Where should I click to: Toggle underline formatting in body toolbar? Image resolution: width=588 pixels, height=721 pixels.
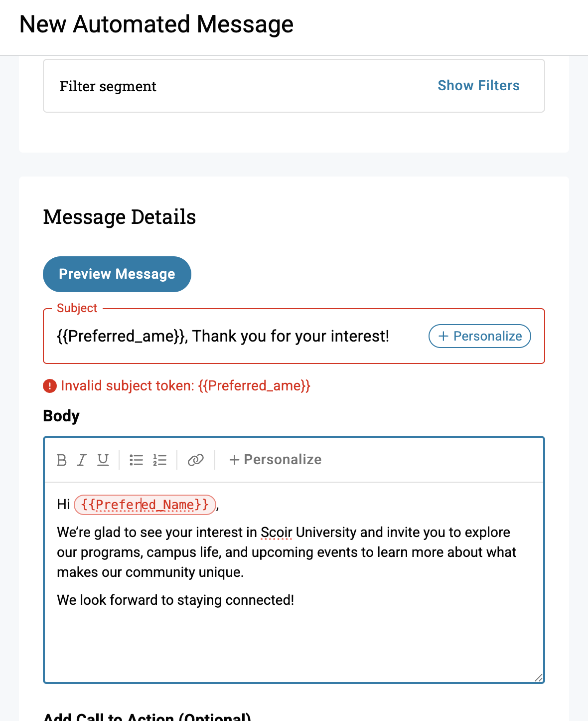(x=103, y=460)
